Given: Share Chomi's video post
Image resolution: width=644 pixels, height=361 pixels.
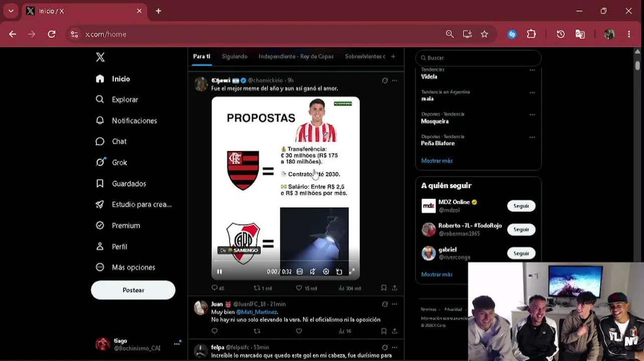Looking at the screenshot, I should click(395, 288).
